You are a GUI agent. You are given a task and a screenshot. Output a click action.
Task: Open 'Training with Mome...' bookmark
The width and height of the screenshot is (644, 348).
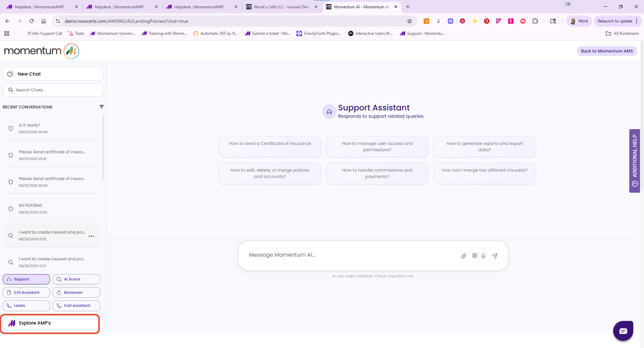pos(164,33)
